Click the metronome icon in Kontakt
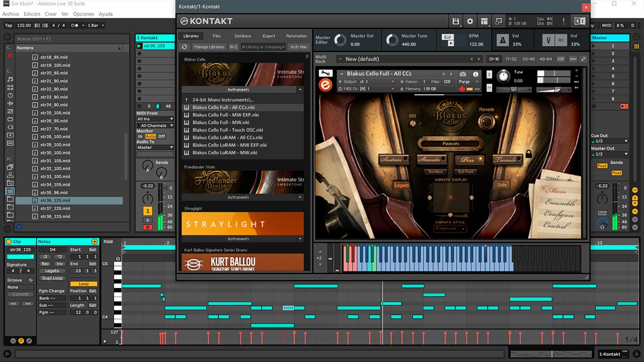Screen dimensions: 644x362 click(x=503, y=40)
